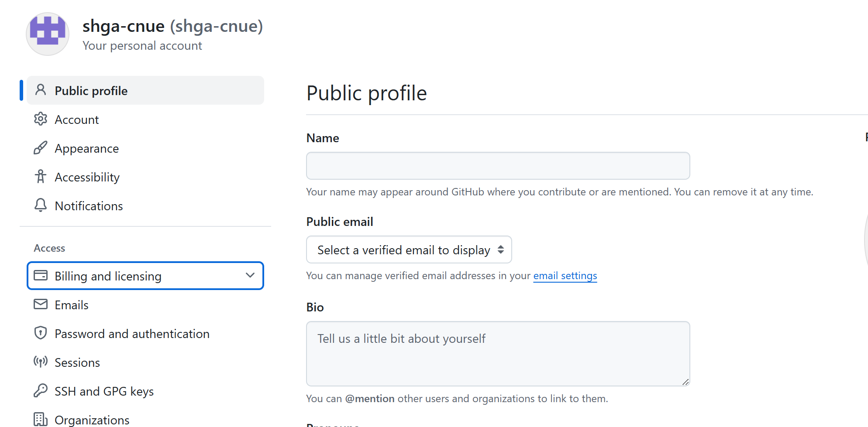Image resolution: width=868 pixels, height=427 pixels.
Task: Click the 'Your personal account' text
Action: coord(142,46)
